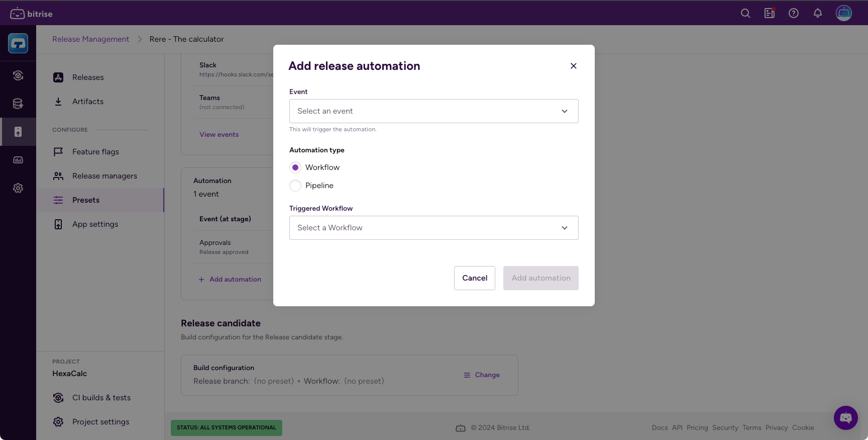Viewport: 868px width, 440px height.
Task: Open Releases in the sidebar
Action: (100, 77)
